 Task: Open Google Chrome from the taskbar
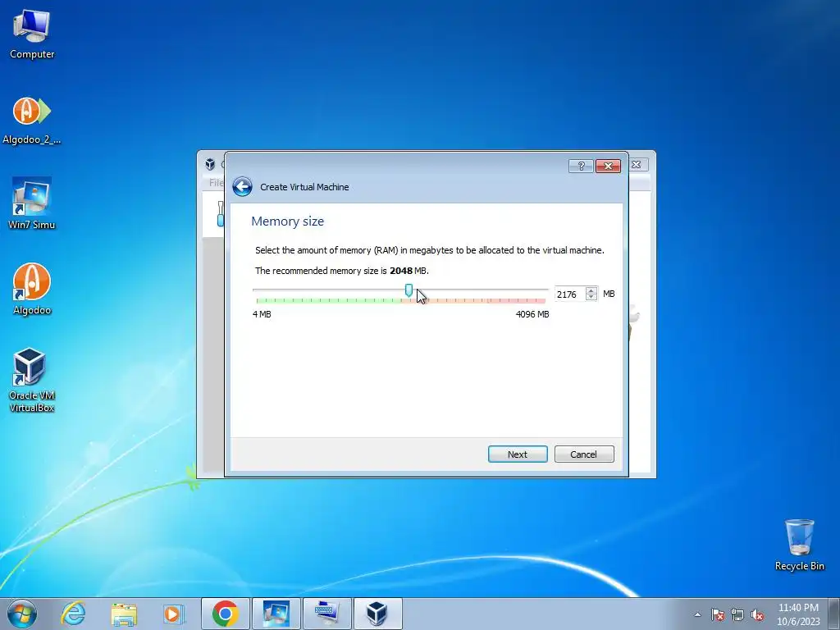[x=225, y=614]
